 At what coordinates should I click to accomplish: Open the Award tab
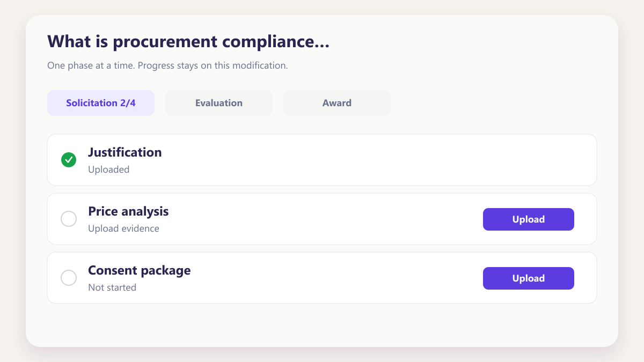(337, 103)
